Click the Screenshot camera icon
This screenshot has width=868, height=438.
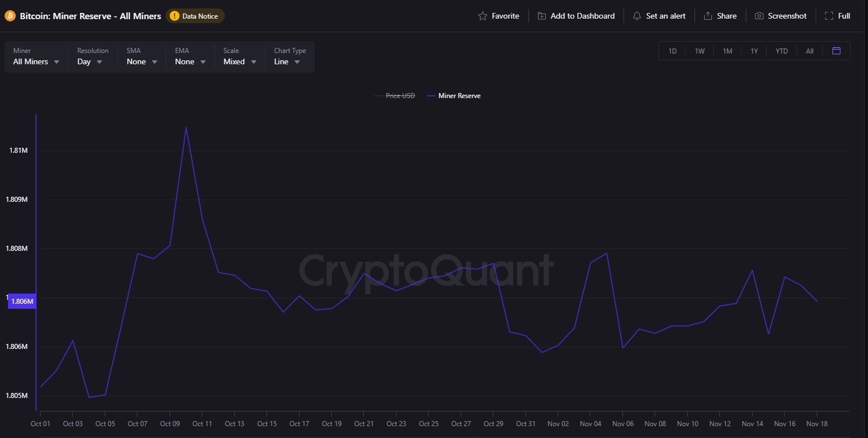[759, 16]
